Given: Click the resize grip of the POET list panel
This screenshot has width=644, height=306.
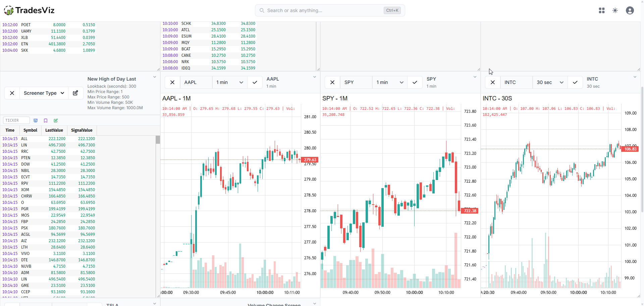Looking at the screenshot, I should [x=158, y=69].
